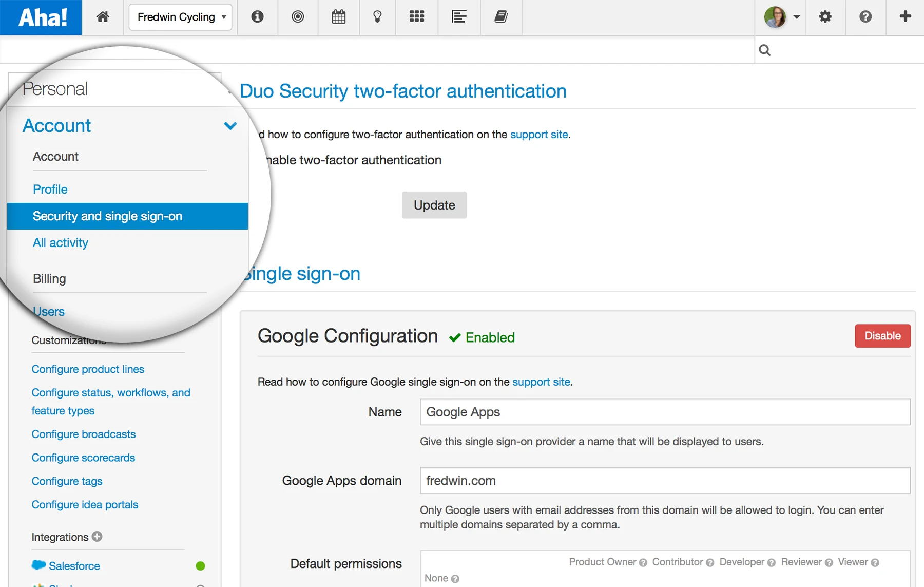Image resolution: width=924 pixels, height=587 pixels.
Task: Select Security and single sign-on
Action: point(127,216)
